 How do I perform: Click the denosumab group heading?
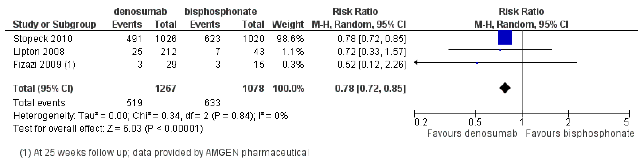pos(140,12)
